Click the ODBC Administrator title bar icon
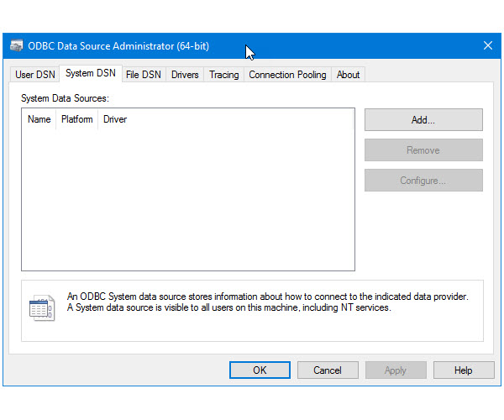 click(17, 45)
